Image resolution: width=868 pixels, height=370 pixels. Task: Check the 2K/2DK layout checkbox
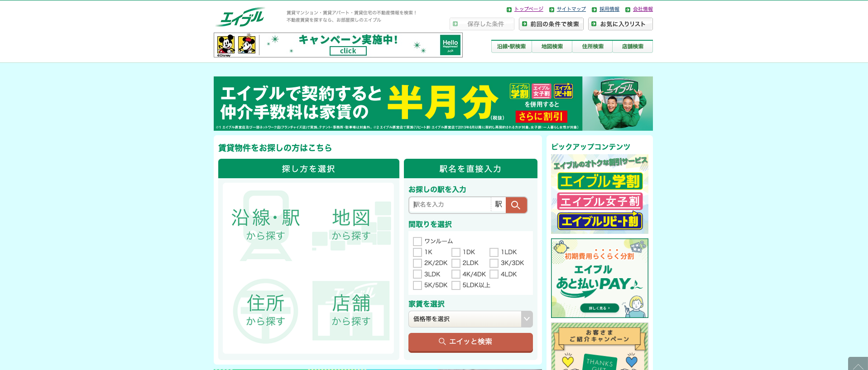417,263
